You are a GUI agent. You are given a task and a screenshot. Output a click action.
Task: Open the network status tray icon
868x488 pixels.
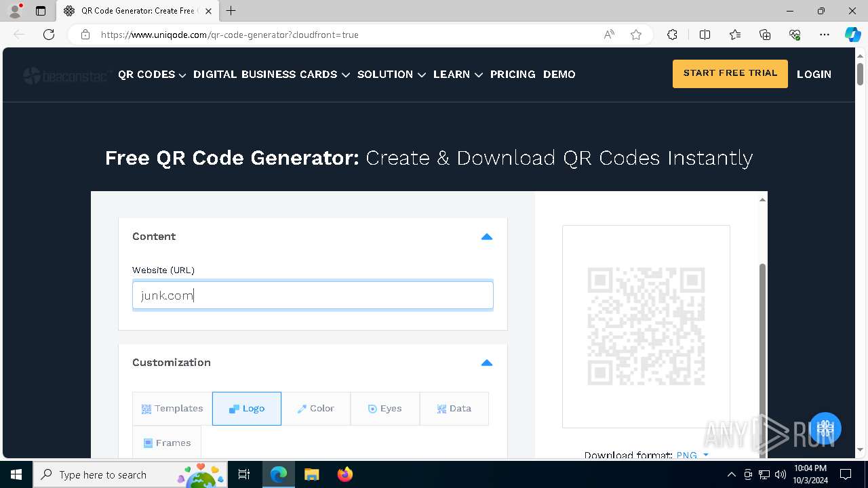tap(764, 474)
